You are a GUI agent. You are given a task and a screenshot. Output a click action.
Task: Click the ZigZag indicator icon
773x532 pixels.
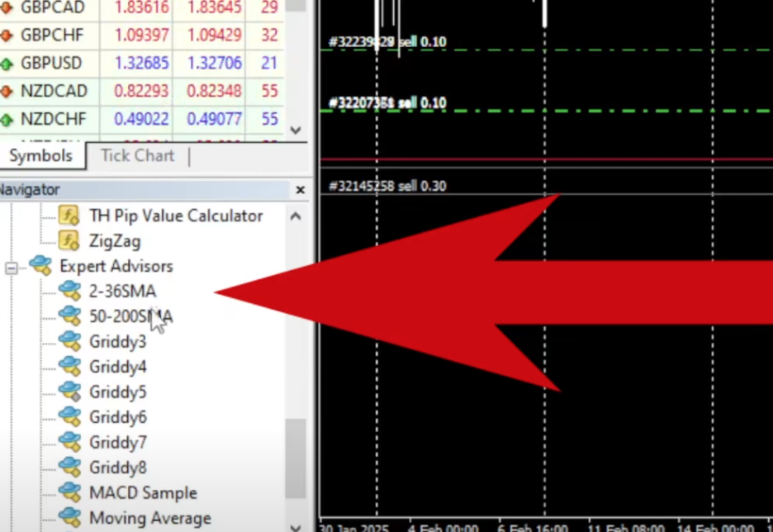pyautogui.click(x=69, y=240)
